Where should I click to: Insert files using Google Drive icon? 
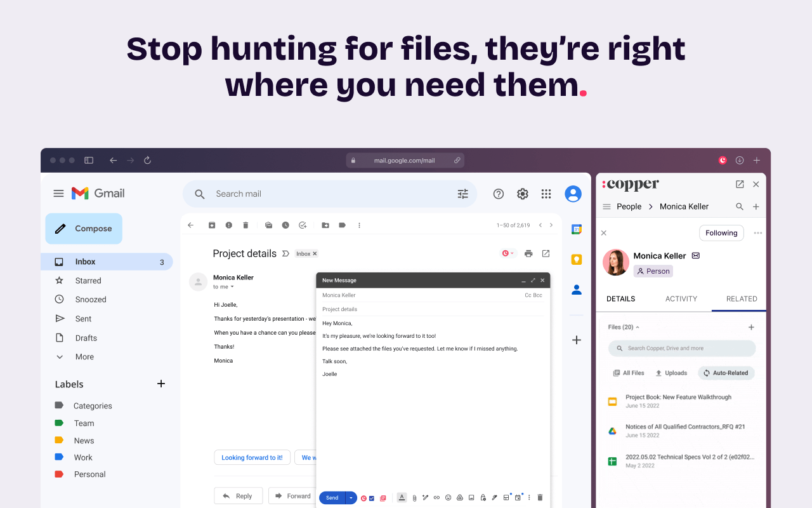[x=460, y=498]
